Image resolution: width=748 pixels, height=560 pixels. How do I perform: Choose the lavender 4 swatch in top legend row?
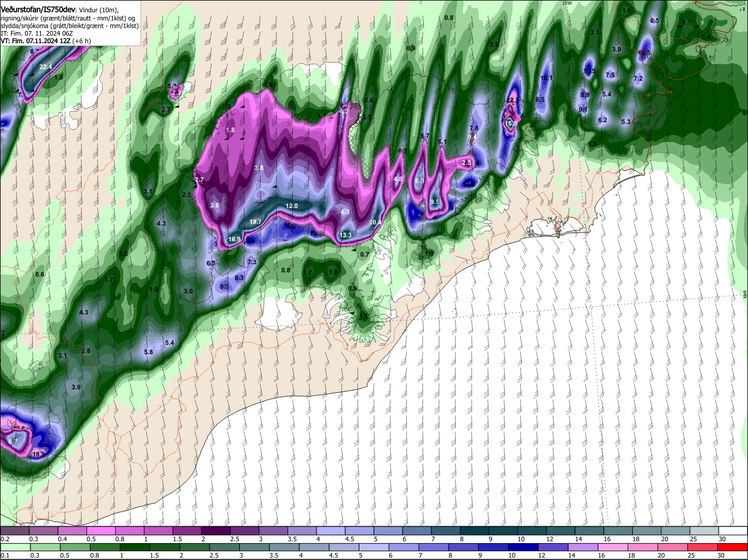point(331,531)
